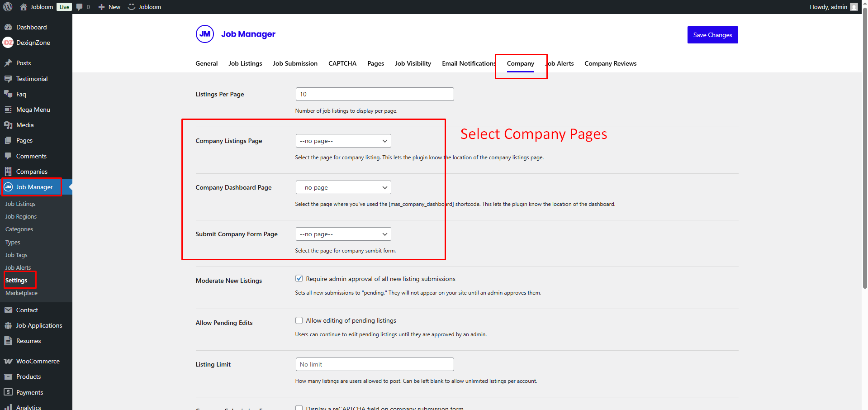The height and width of the screenshot is (410, 868).
Task: Open Posts via pushpin icon
Action: (x=8, y=63)
